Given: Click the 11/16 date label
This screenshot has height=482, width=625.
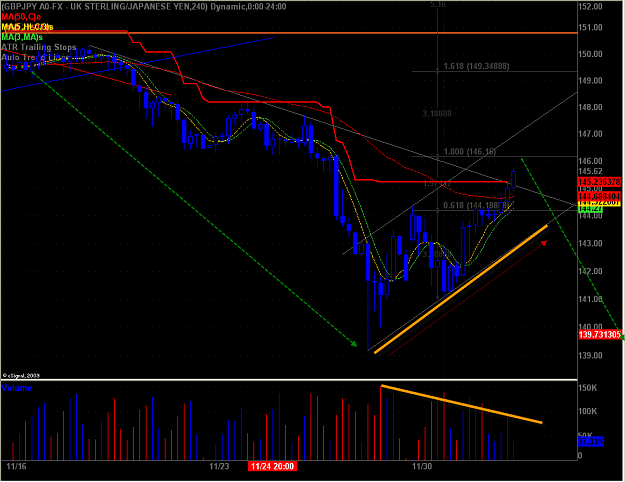Looking at the screenshot, I should coord(16,466).
